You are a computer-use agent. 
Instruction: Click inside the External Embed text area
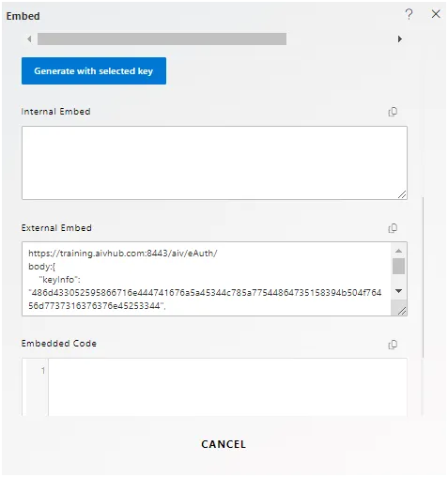tap(207, 279)
